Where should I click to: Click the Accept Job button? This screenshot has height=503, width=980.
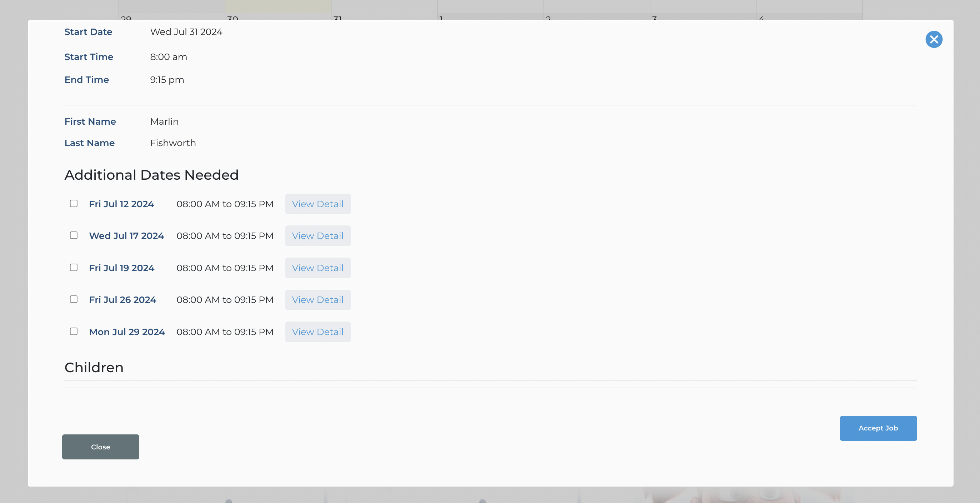pos(878,428)
